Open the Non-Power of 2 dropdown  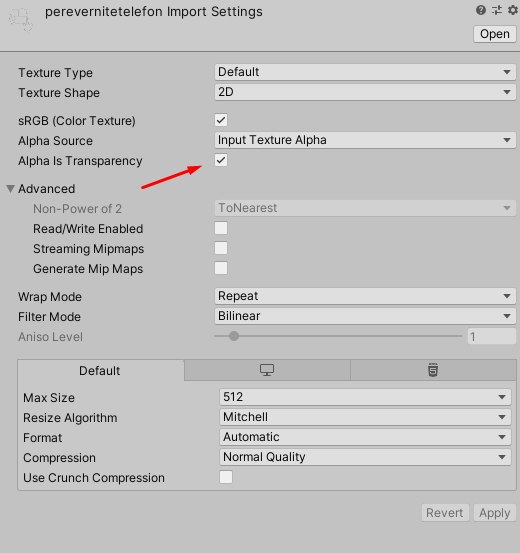tap(365, 208)
